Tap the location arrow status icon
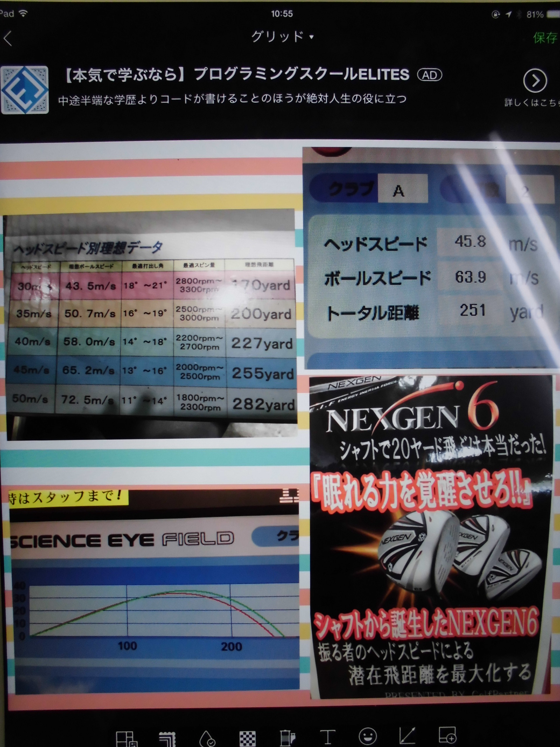This screenshot has width=560, height=747. 508,14
